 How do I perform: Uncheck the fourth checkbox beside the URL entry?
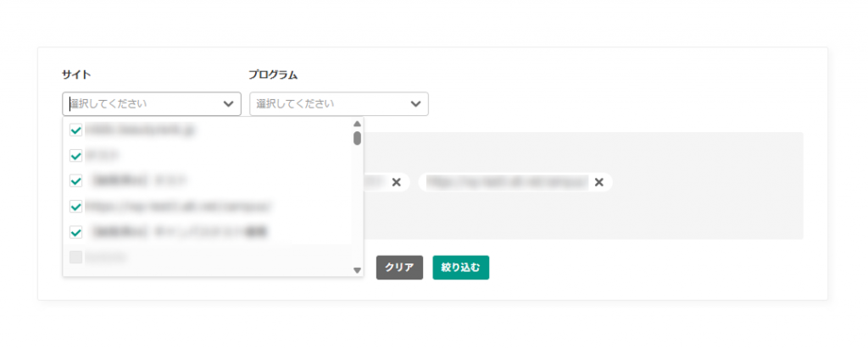[75, 207]
